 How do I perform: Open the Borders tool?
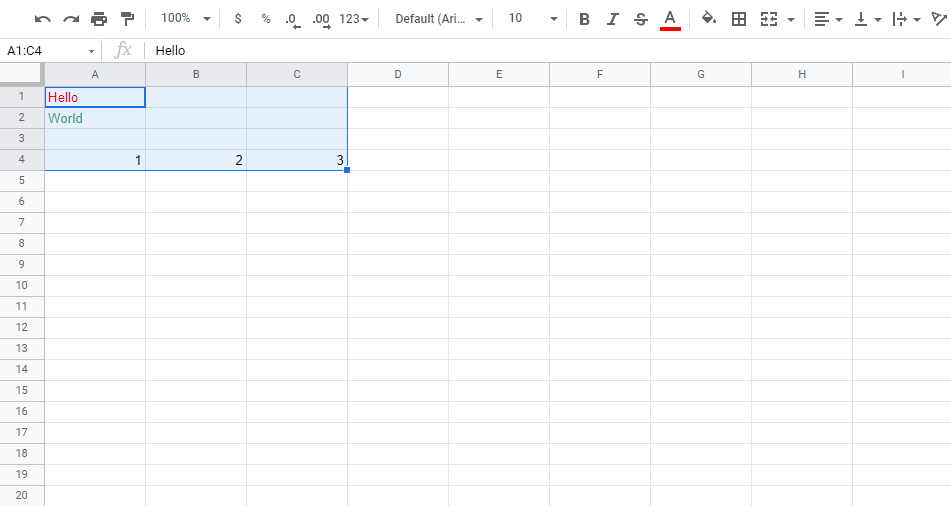click(x=739, y=19)
